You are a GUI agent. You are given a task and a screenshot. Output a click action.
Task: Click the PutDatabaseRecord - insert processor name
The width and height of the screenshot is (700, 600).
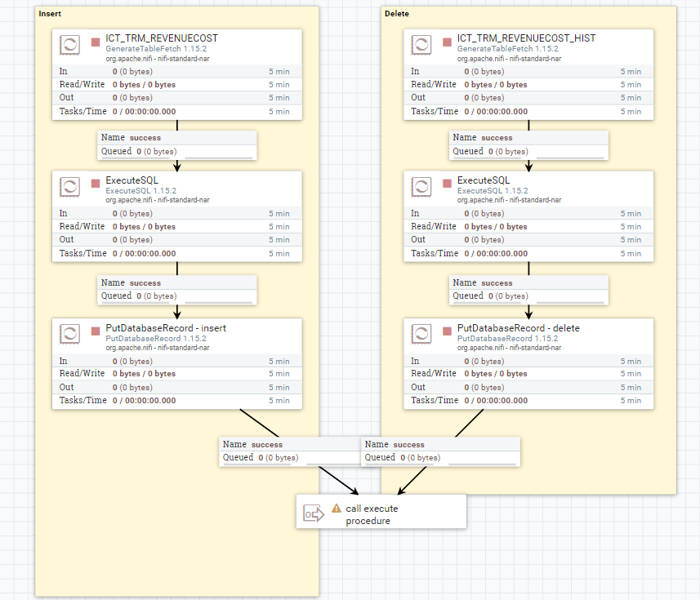pos(166,328)
